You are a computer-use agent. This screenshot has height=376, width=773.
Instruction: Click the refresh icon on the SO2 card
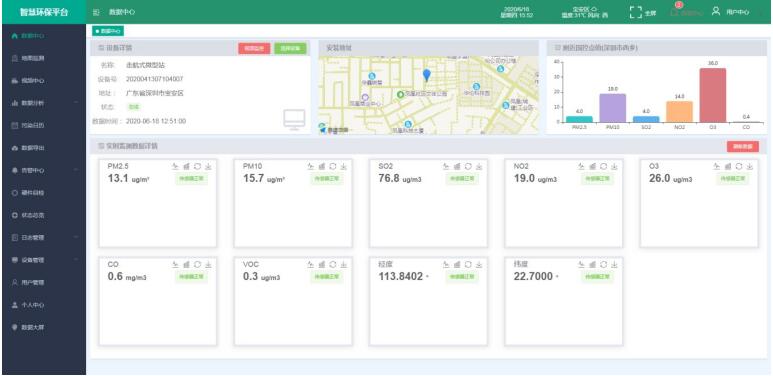[x=468, y=167]
